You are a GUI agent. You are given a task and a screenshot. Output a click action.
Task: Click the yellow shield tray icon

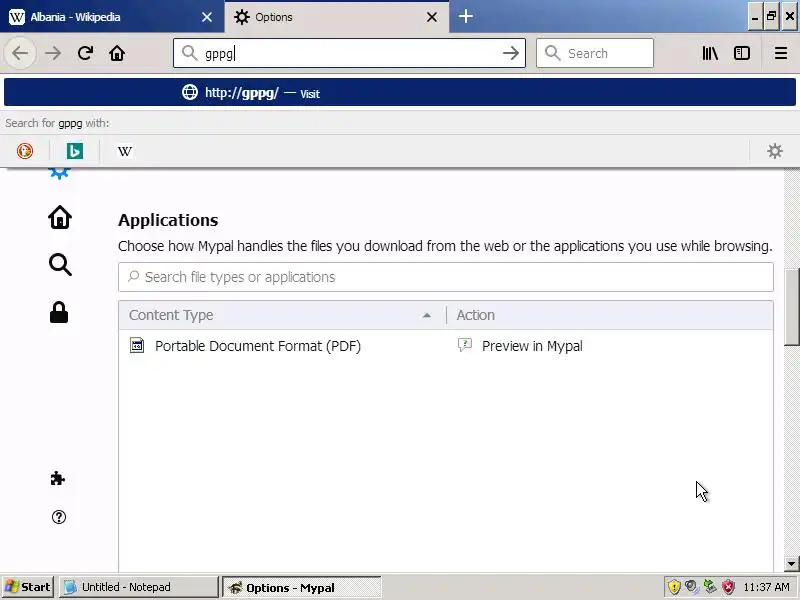(673, 587)
